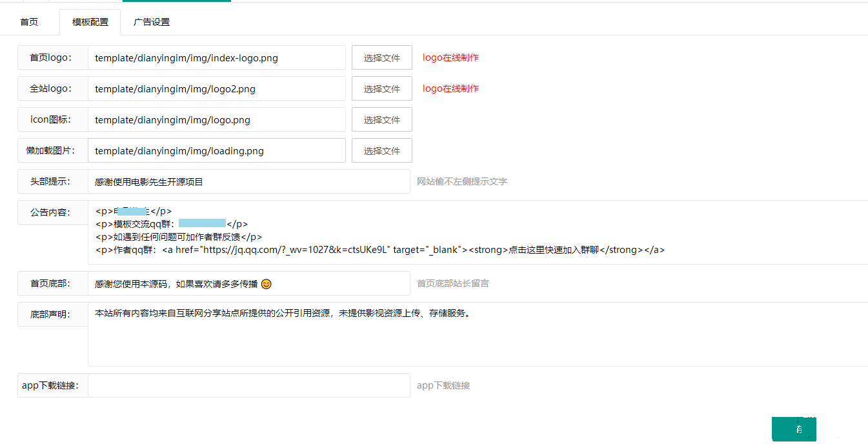The image size is (868, 446).
Task: Click the empty app下载链接 input
Action: click(248, 385)
